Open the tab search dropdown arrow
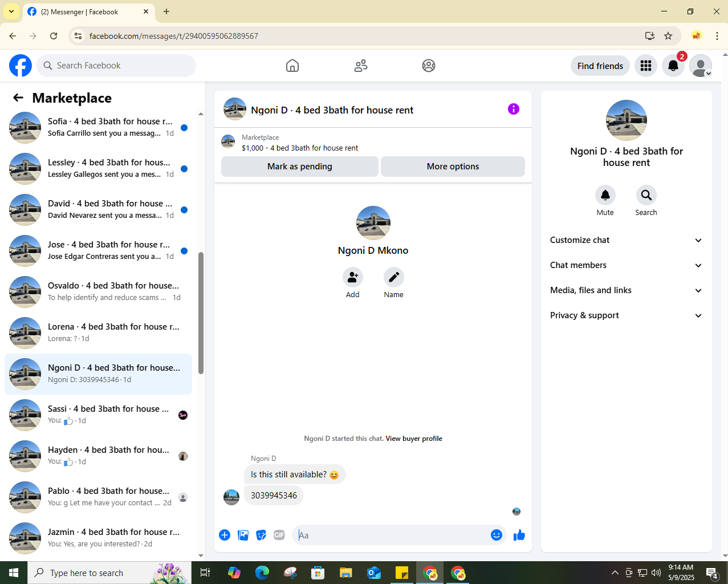 point(11,11)
